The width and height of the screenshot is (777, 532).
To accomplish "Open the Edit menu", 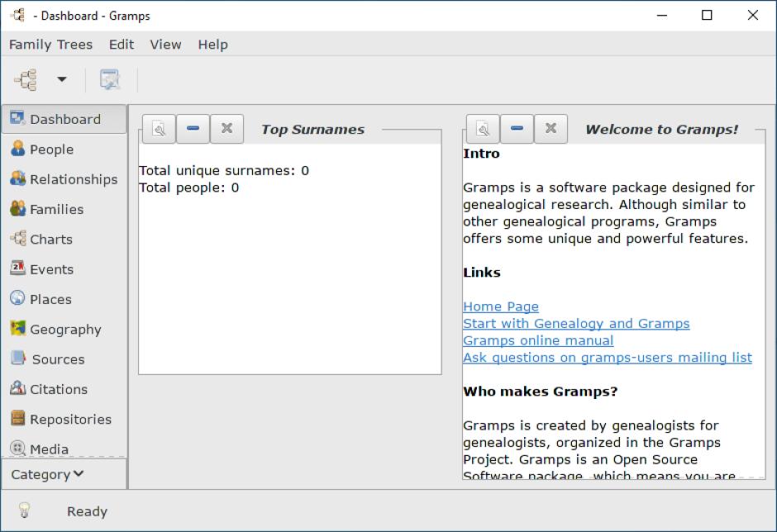I will tap(122, 45).
